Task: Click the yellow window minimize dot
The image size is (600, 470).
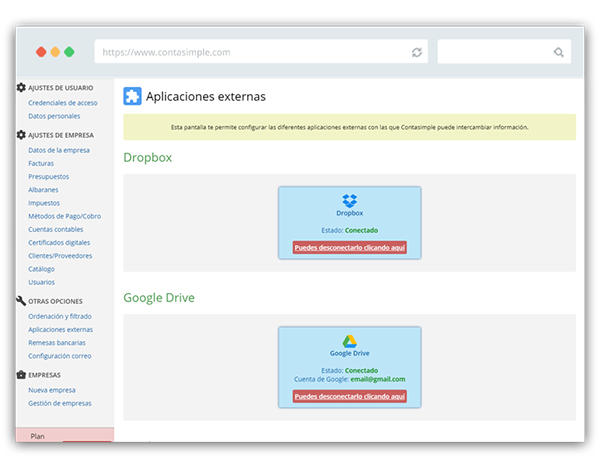Action: click(55, 52)
